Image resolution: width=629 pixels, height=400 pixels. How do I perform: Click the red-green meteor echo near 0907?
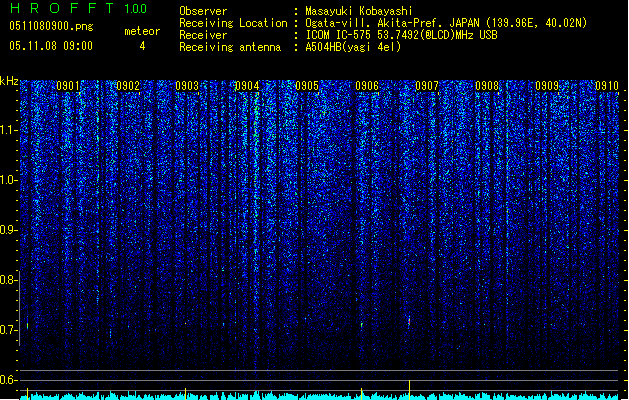(x=409, y=322)
